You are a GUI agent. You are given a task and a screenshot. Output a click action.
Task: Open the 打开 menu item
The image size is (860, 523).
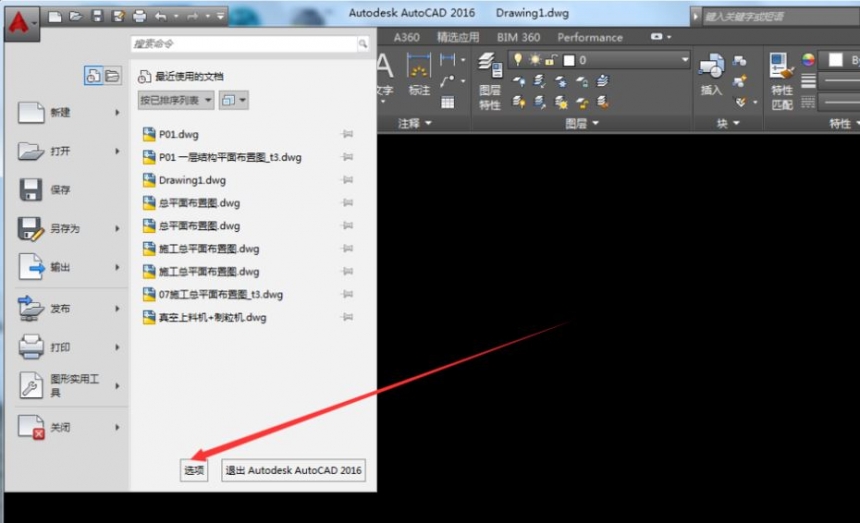pos(69,151)
